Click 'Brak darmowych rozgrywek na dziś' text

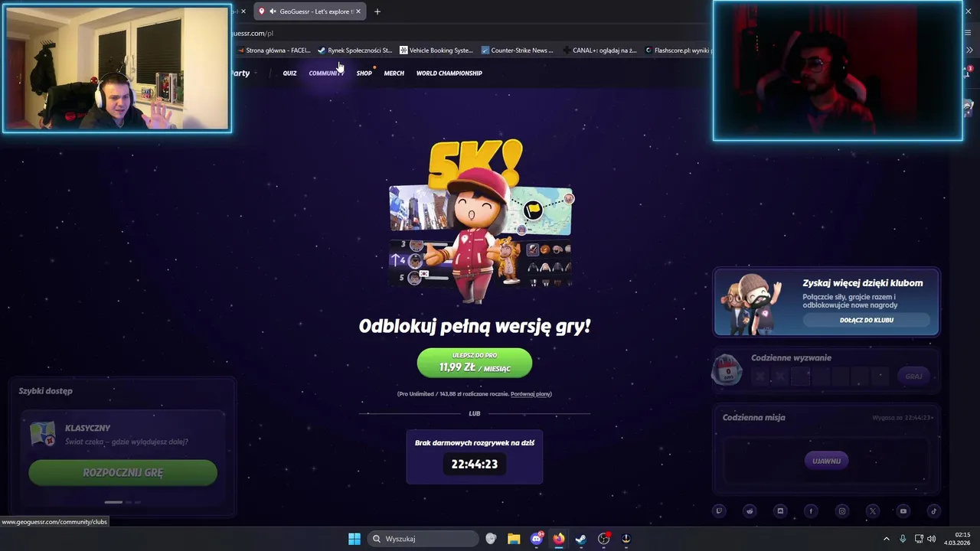[475, 443]
